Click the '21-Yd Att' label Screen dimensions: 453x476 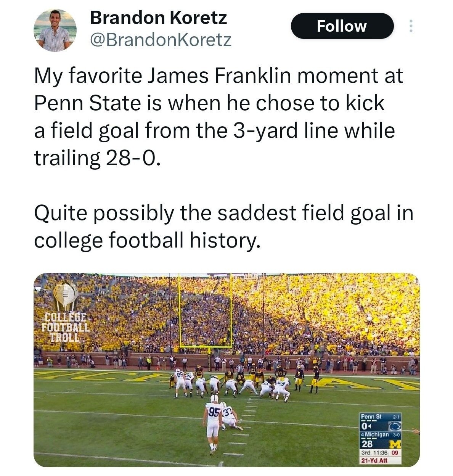(x=374, y=460)
